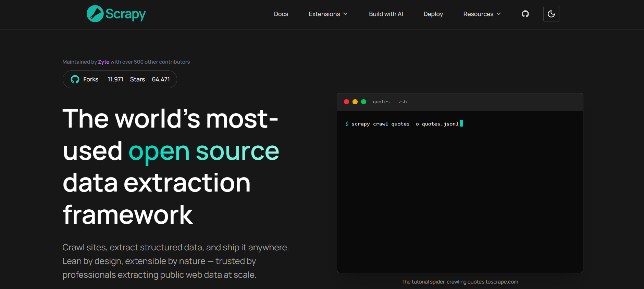Click the dollar prompt symbol in the terminal
This screenshot has width=644, height=289.
[347, 124]
